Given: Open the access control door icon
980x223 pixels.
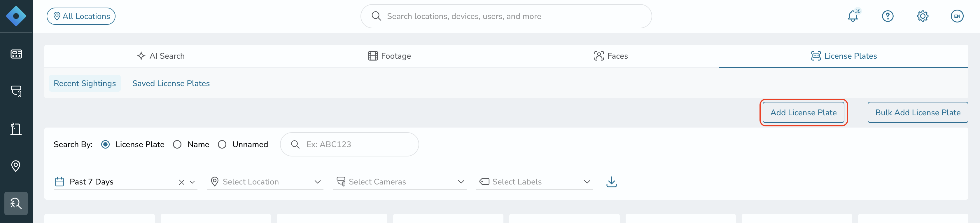Looking at the screenshot, I should (16, 129).
